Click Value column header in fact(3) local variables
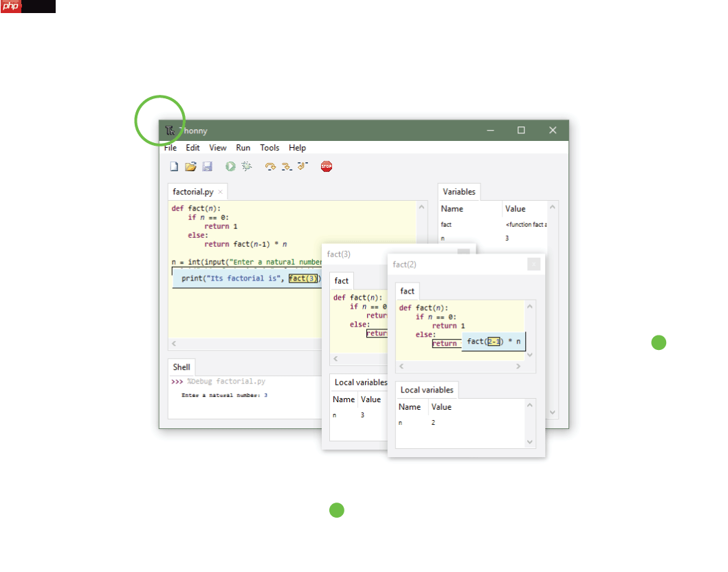Viewport: 728px width, 572px height. (371, 399)
